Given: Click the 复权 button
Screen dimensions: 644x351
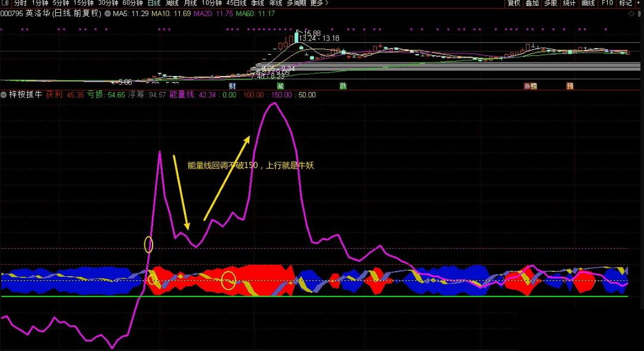Looking at the screenshot, I should point(514,4).
